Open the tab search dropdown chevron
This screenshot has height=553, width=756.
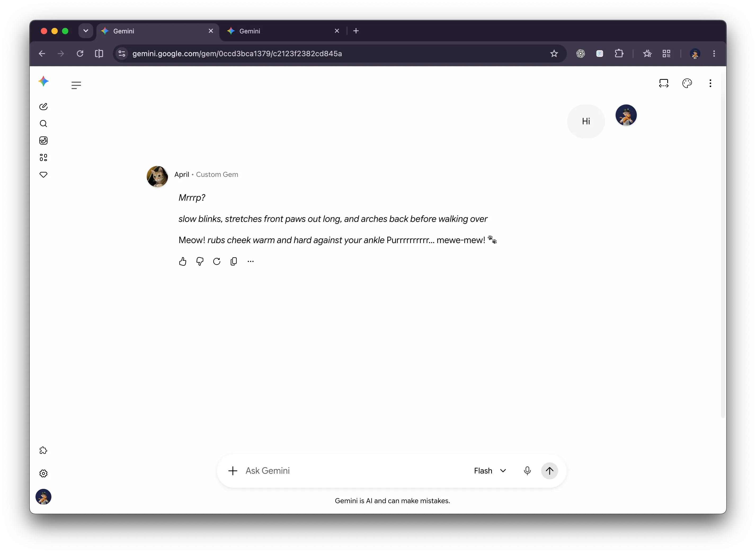click(x=86, y=31)
